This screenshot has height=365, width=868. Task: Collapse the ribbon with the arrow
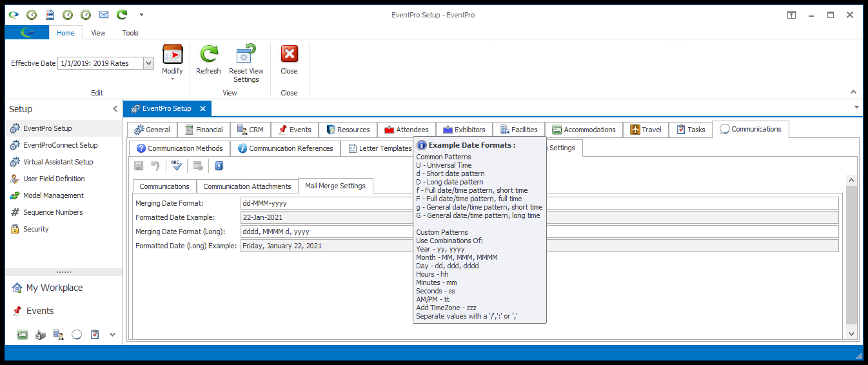point(854,92)
